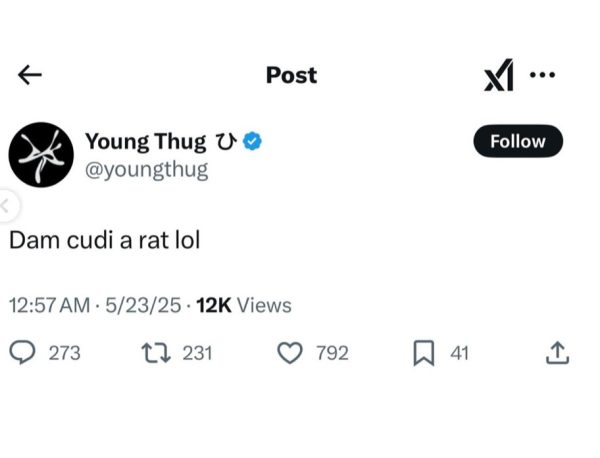Click the 792 likes count
The height and width of the screenshot is (458, 600).
331,353
